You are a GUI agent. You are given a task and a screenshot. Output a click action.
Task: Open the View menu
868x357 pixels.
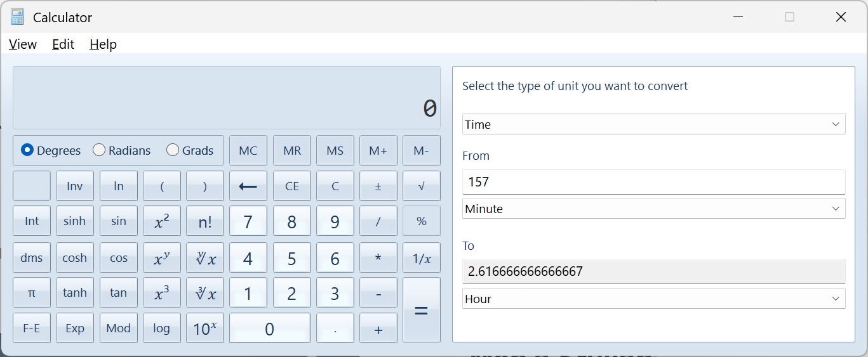click(23, 44)
